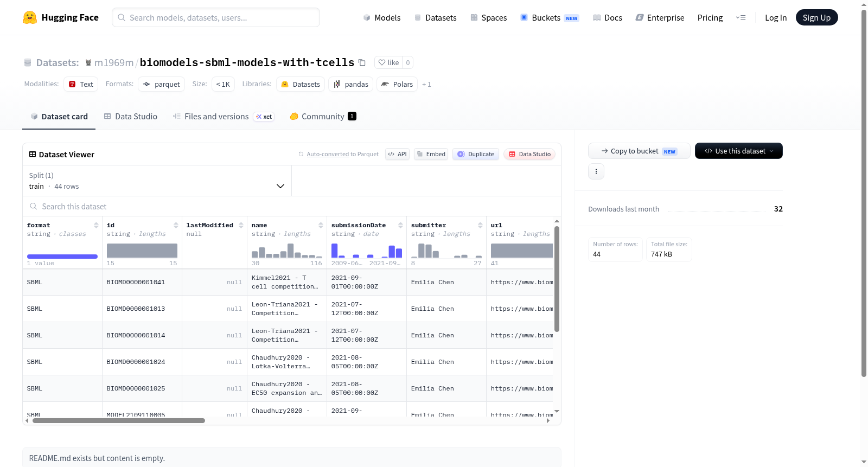Click the Embed button
Viewport: 868px width, 467px height.
click(431, 154)
